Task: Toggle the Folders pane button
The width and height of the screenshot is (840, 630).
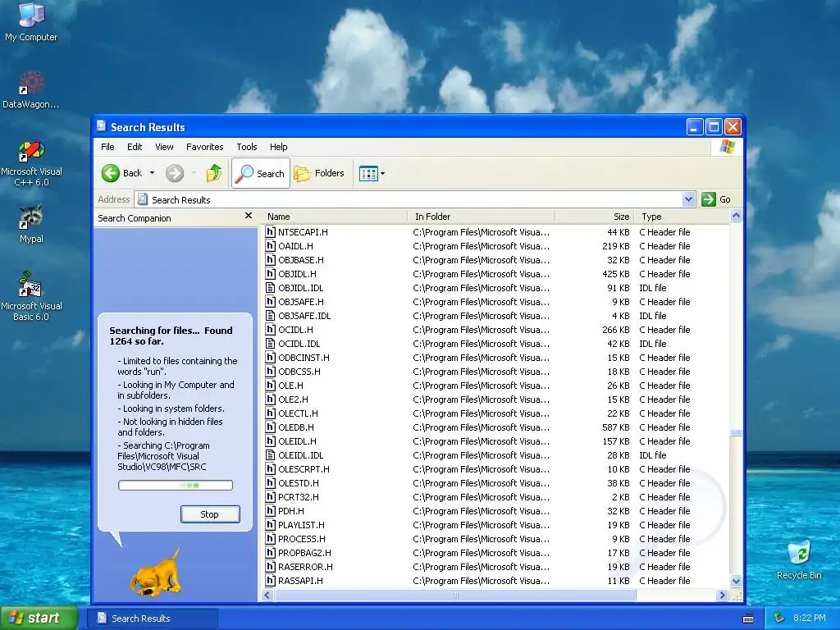Action: point(319,173)
